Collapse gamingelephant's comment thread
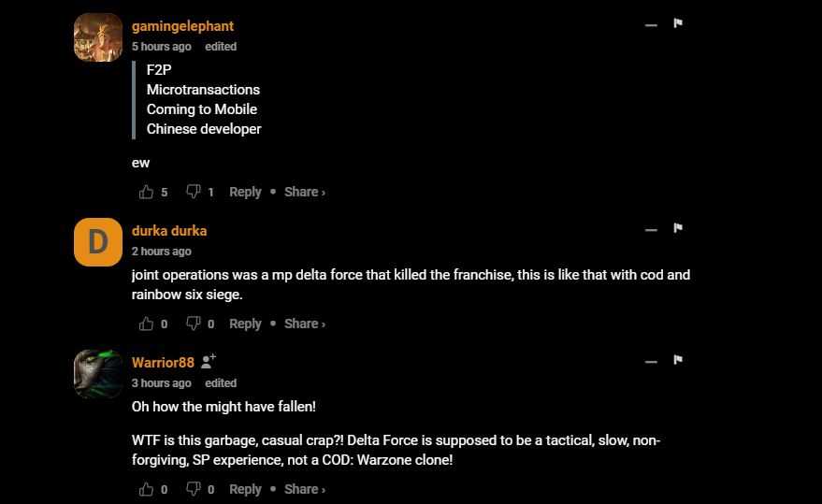 (651, 25)
